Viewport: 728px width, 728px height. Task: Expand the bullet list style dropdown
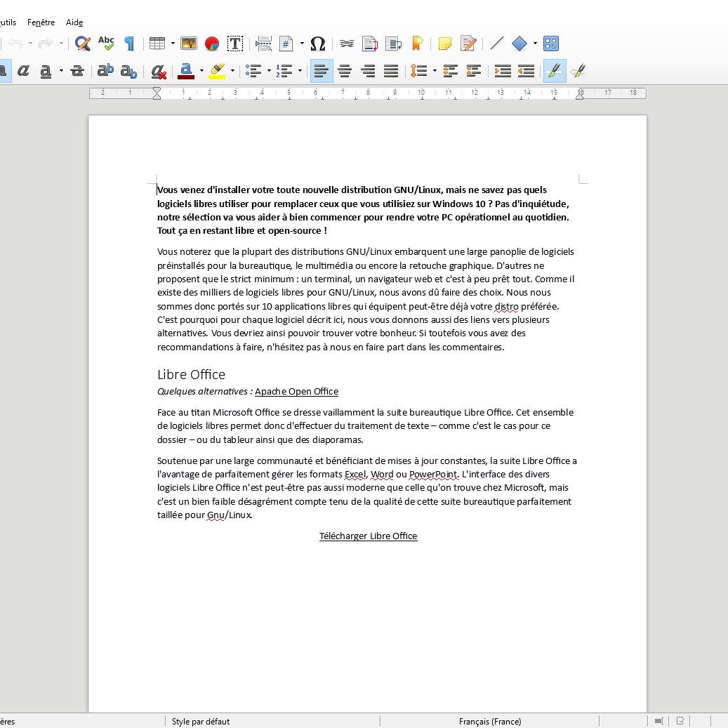(270, 71)
